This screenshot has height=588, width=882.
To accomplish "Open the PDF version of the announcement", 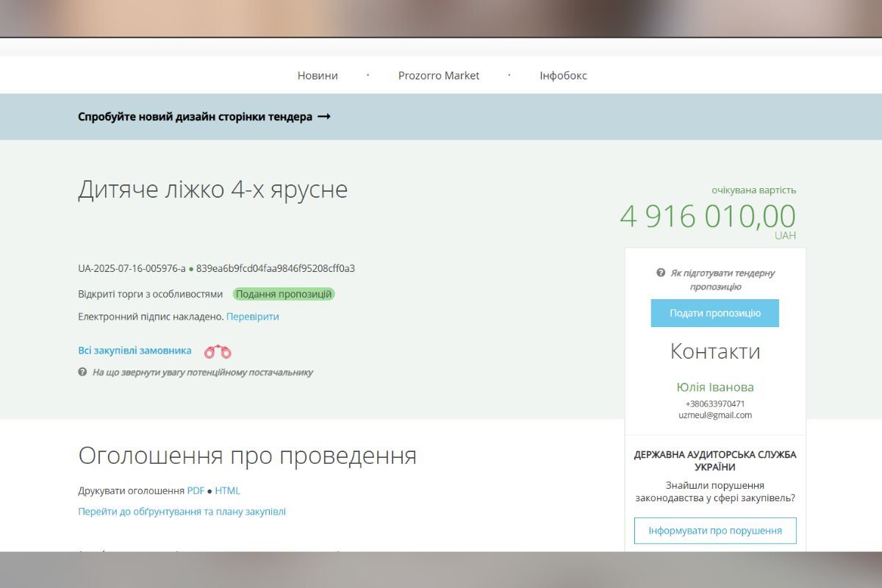I will [196, 490].
